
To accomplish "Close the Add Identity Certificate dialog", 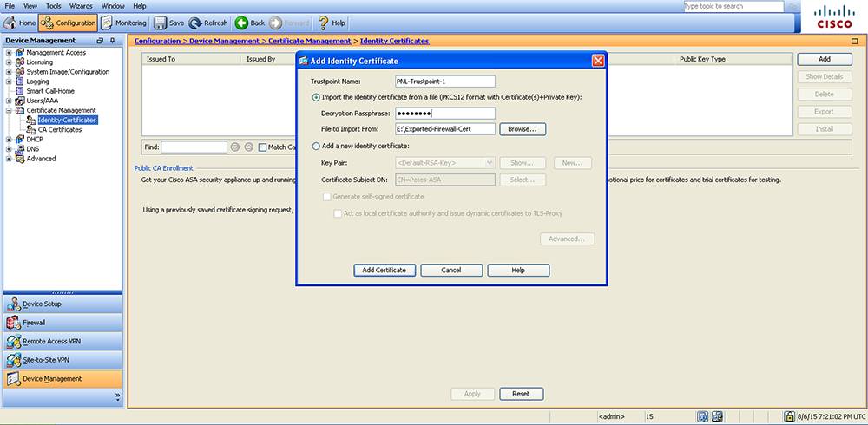I will (x=598, y=61).
